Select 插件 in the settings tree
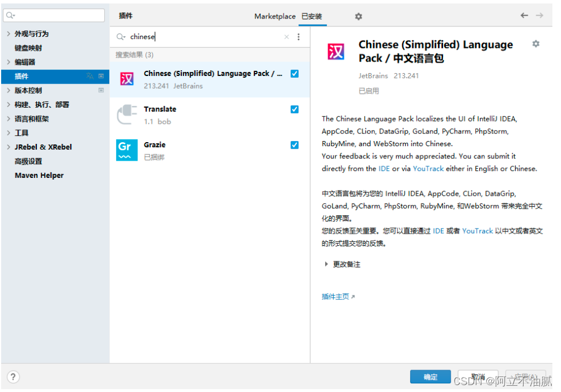Viewport: 561px width, 392px height. coord(55,76)
